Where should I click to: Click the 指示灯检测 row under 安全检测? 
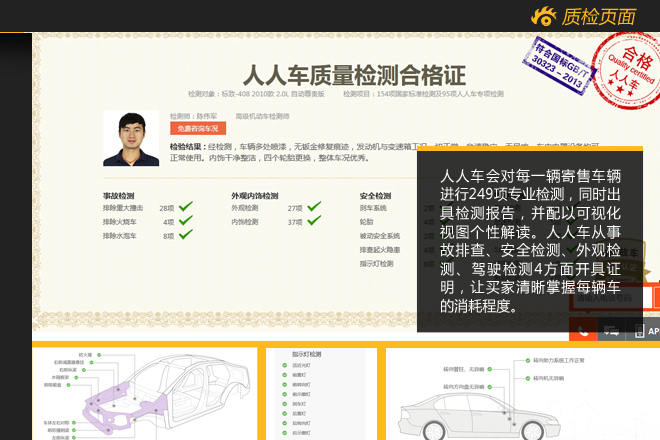point(376,264)
